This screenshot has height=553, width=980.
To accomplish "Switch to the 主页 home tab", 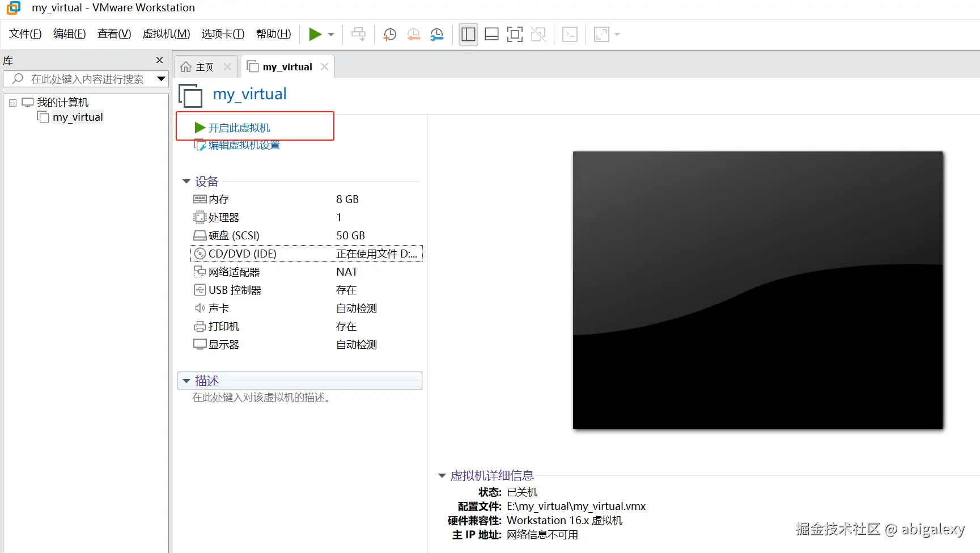I will tap(202, 66).
